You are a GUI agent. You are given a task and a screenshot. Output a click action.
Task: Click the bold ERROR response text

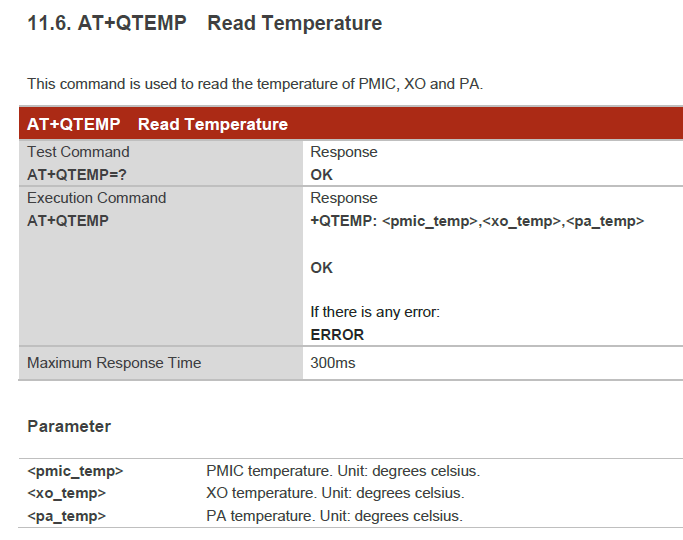pyautogui.click(x=337, y=335)
